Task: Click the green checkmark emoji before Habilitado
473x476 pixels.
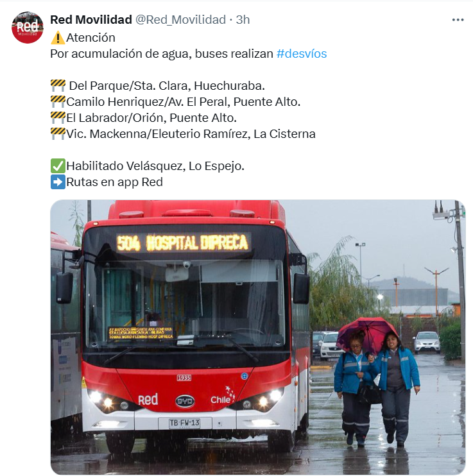Action: click(x=58, y=166)
